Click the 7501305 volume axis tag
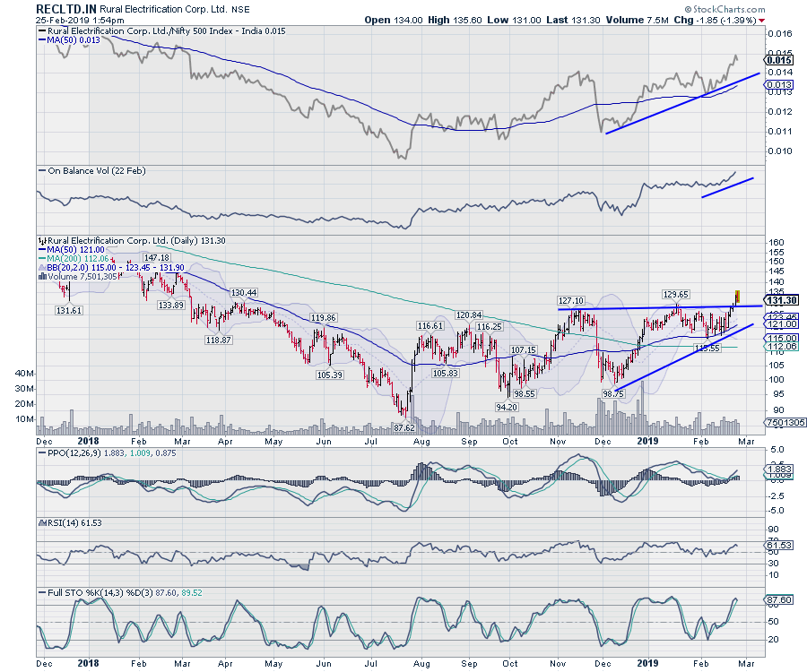The width and height of the screenshot is (807, 672). tap(785, 422)
